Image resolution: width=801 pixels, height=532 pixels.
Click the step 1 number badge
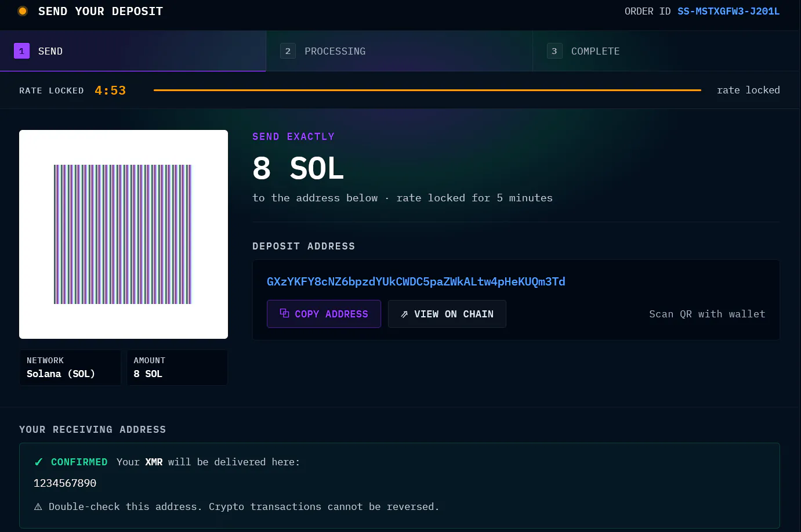tap(21, 51)
